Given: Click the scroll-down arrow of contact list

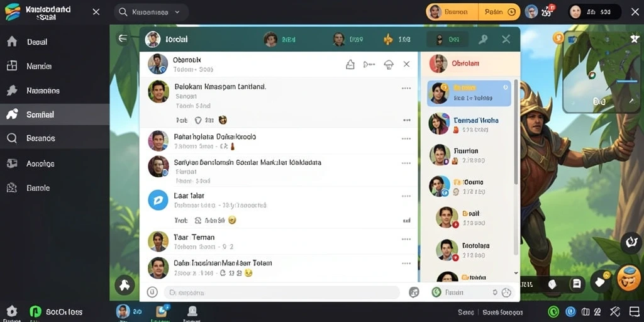Looking at the screenshot, I should click(516, 273).
